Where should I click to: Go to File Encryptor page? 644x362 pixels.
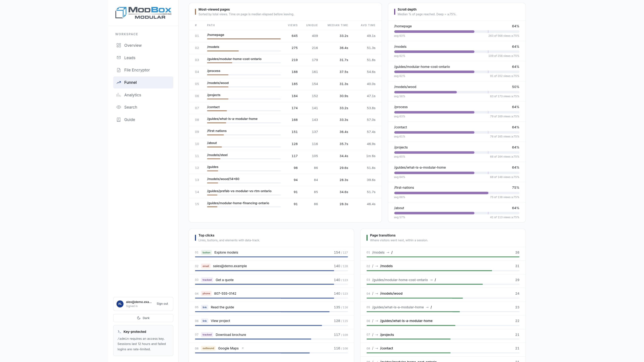pyautogui.click(x=143, y=70)
